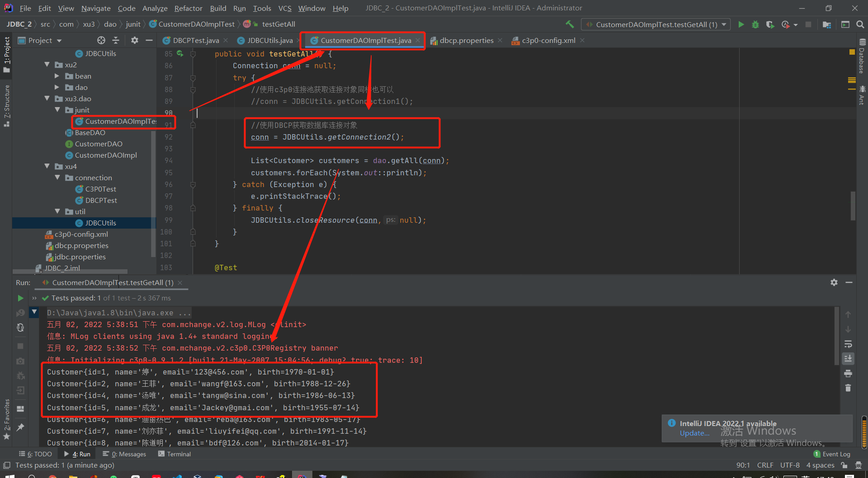The width and height of the screenshot is (868, 478).
Task: Open the Project Structure icon in toolbar
Action: pos(827,24)
